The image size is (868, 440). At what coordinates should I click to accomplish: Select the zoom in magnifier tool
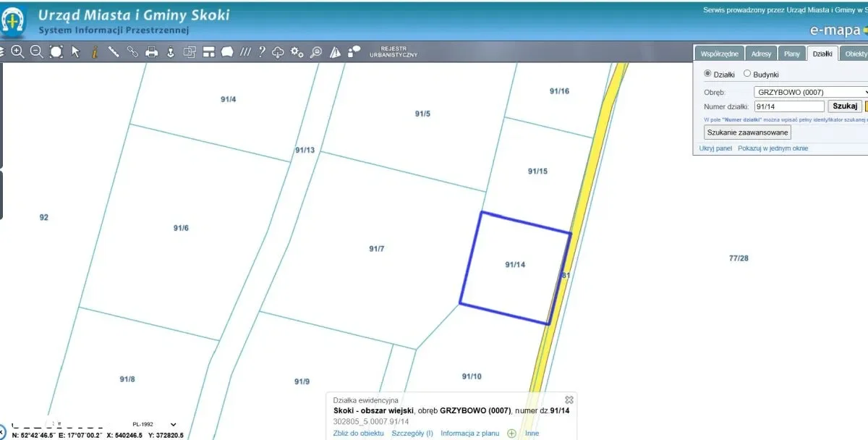(17, 51)
